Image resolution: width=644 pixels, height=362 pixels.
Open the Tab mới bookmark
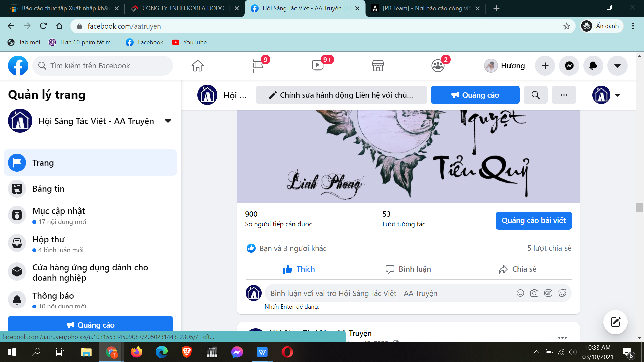coord(24,42)
